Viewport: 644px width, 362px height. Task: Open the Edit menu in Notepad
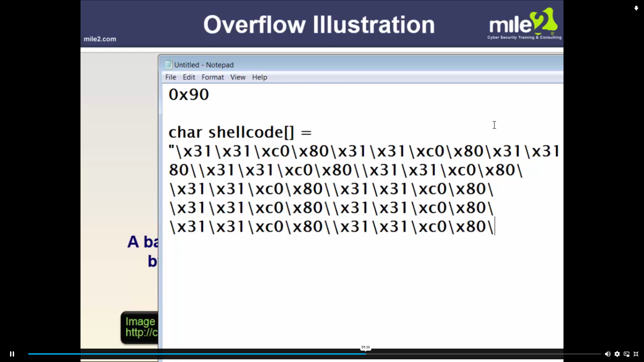click(189, 77)
